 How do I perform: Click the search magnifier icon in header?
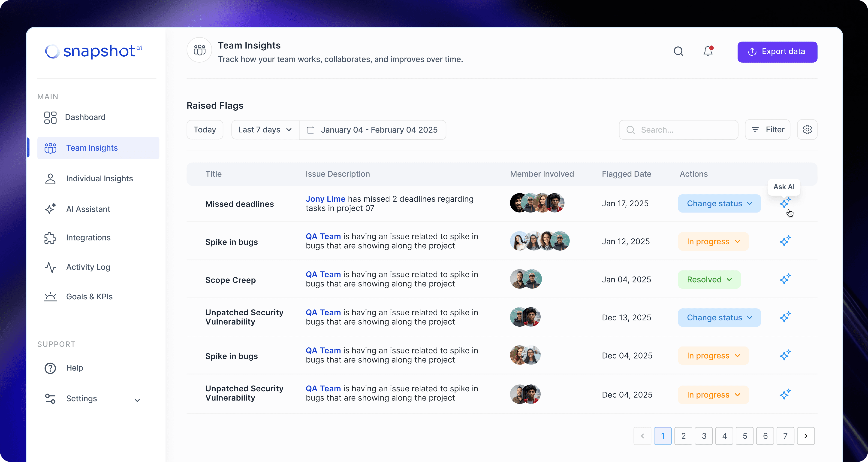678,52
